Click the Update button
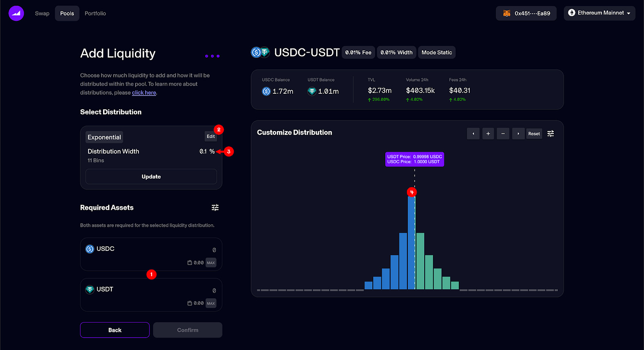Screen dimensions: 644x350 [151, 177]
